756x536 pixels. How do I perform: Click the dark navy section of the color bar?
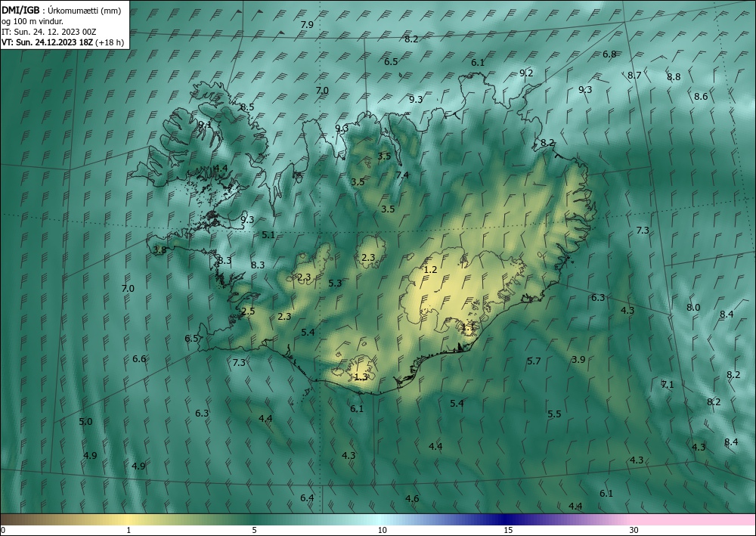[x=504, y=519]
